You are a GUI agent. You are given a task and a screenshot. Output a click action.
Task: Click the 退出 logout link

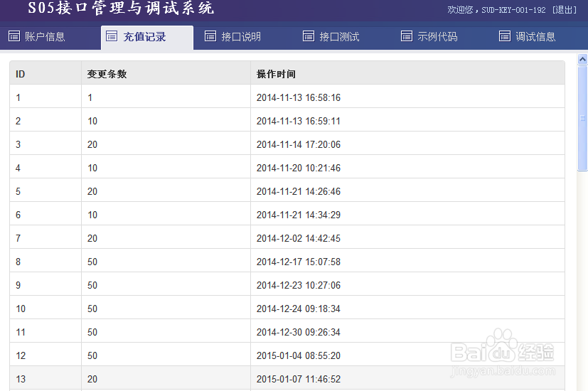(x=565, y=10)
